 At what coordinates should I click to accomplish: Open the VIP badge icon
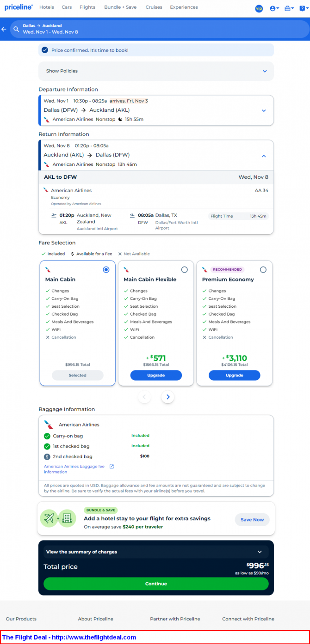pyautogui.click(x=259, y=8)
